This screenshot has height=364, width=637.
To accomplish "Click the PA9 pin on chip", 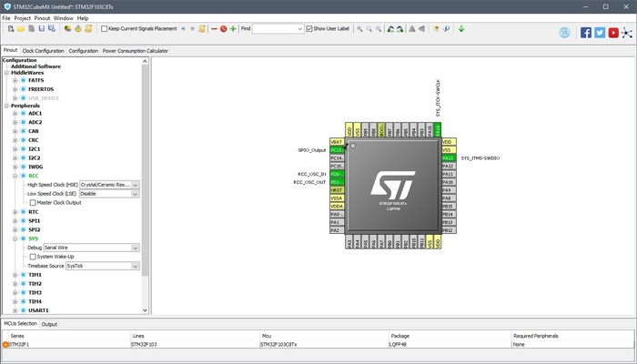I will (449, 190).
